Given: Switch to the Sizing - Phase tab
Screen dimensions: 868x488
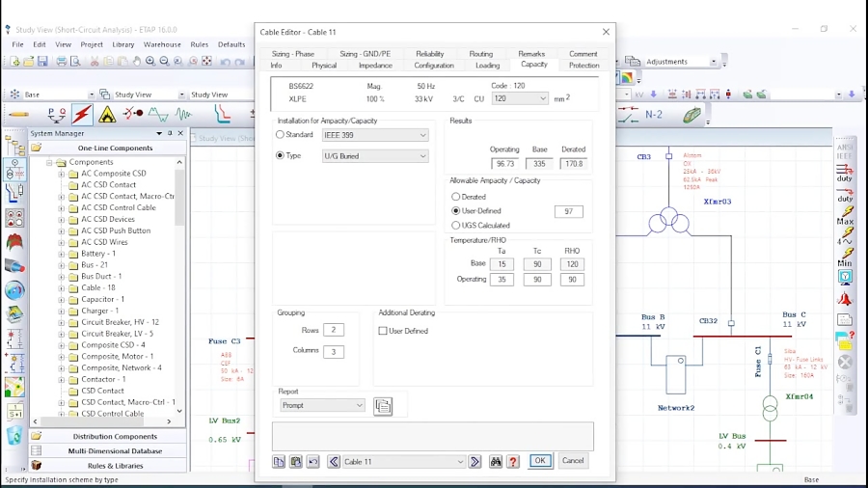Looking at the screenshot, I should (x=293, y=54).
